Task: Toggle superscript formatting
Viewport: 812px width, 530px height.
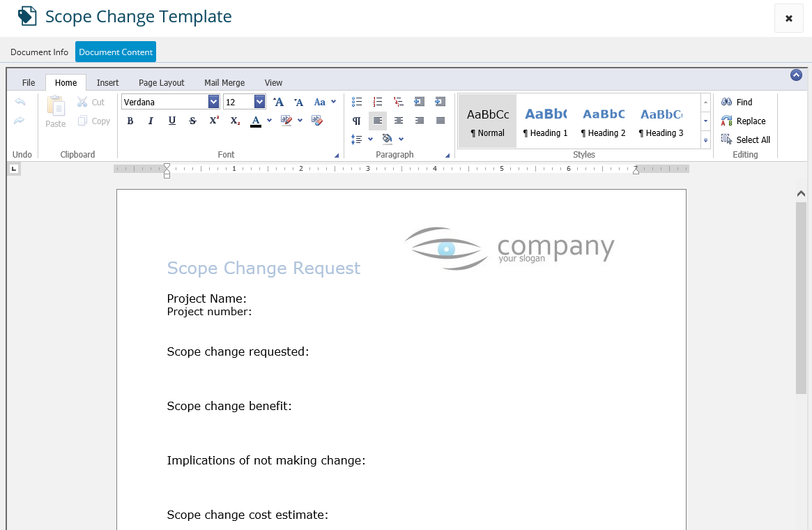Action: (x=214, y=121)
